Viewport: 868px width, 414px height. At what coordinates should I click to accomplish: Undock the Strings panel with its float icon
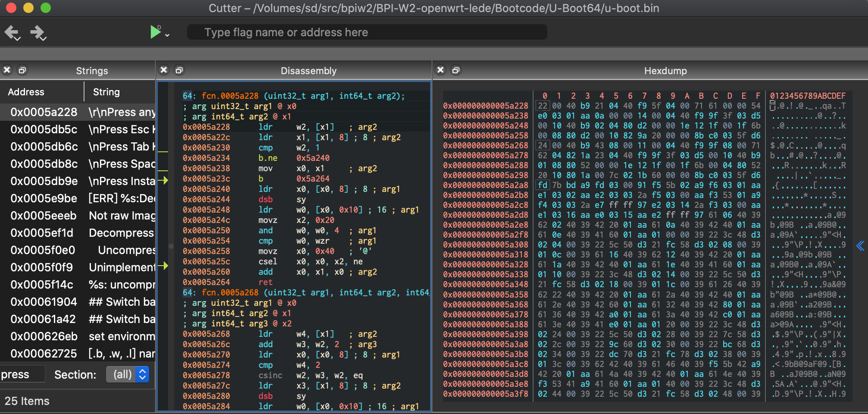pos(22,70)
